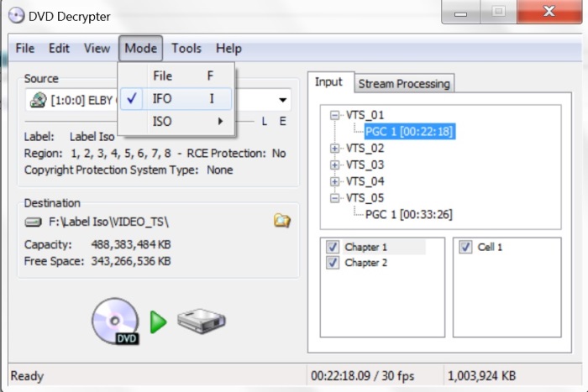Minimize the DVD Decrypter window
The width and height of the screenshot is (588, 392).
(461, 12)
